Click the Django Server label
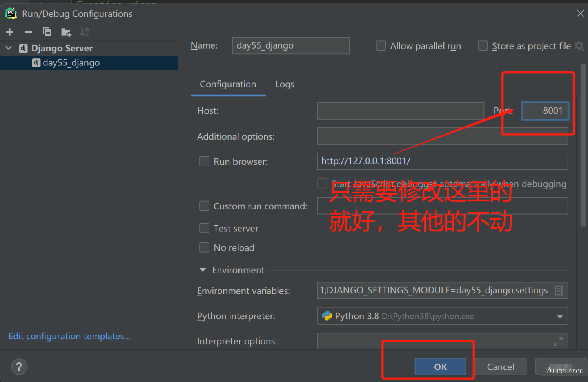This screenshot has width=588, height=382. point(62,48)
